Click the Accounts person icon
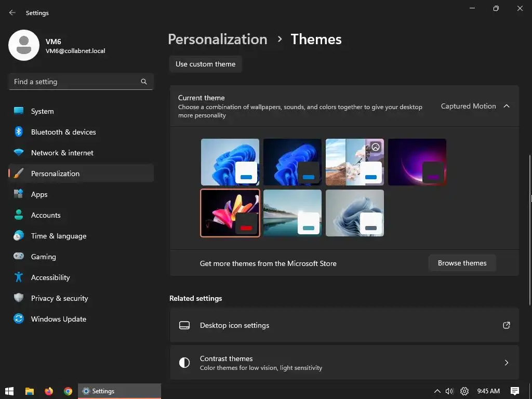This screenshot has width=532, height=399. pyautogui.click(x=19, y=215)
